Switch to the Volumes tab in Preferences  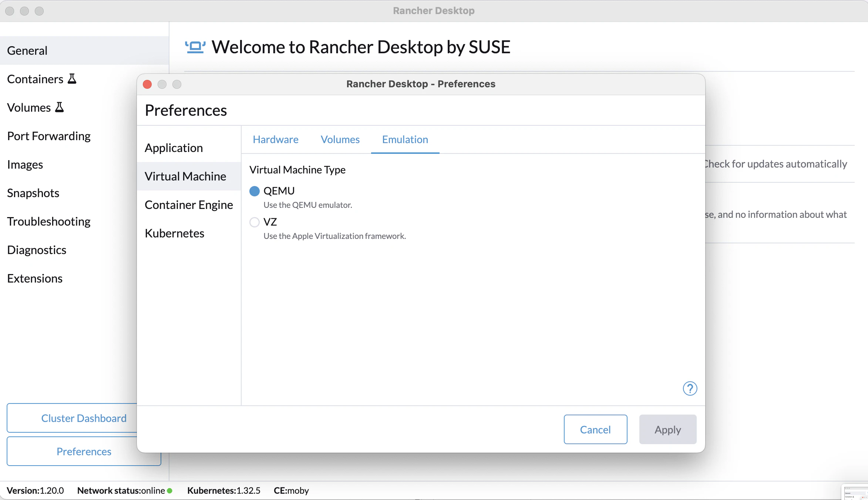tap(340, 139)
